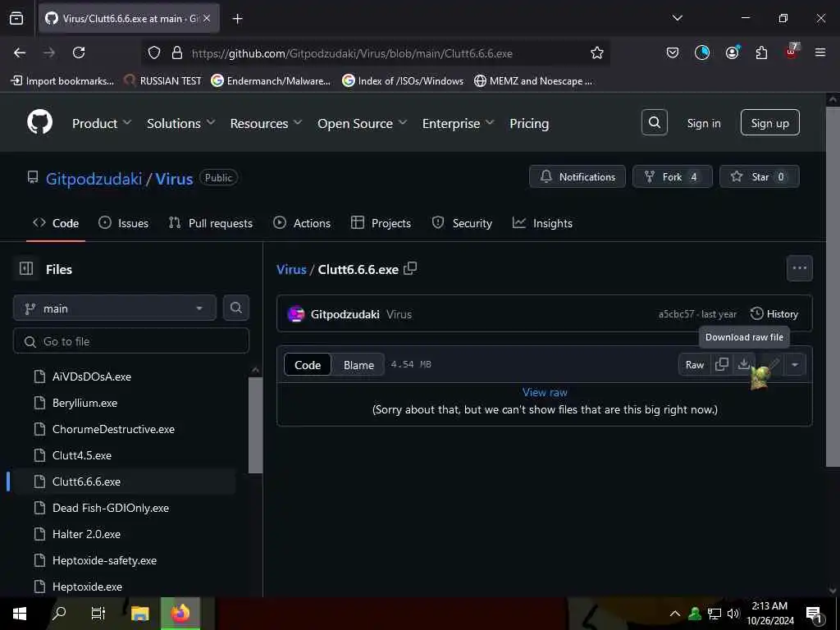Search files with the magnifier beside main
This screenshot has height=630, width=840.
(x=235, y=308)
